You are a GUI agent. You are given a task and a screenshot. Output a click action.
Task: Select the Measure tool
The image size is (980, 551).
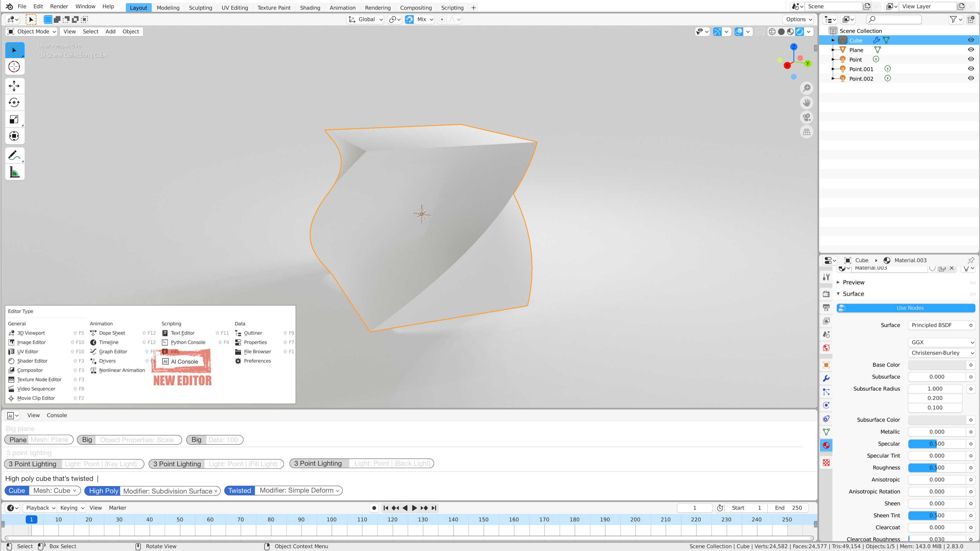click(14, 173)
